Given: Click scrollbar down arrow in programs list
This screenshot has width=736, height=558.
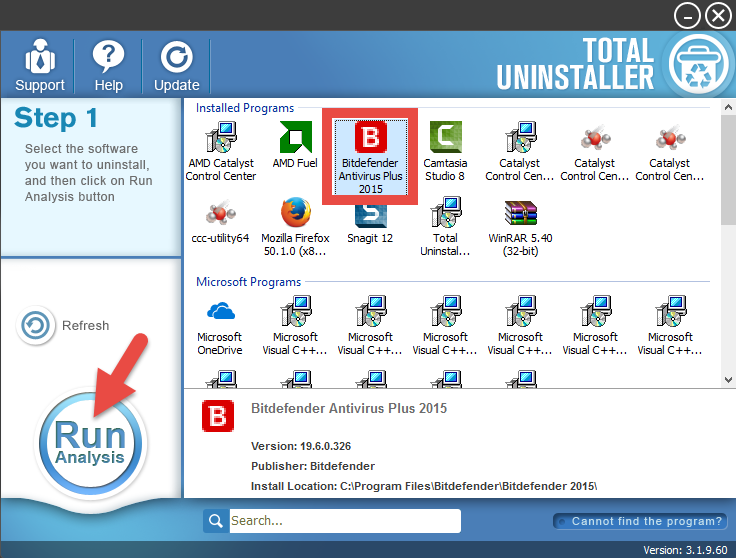Looking at the screenshot, I should pyautogui.click(x=728, y=380).
